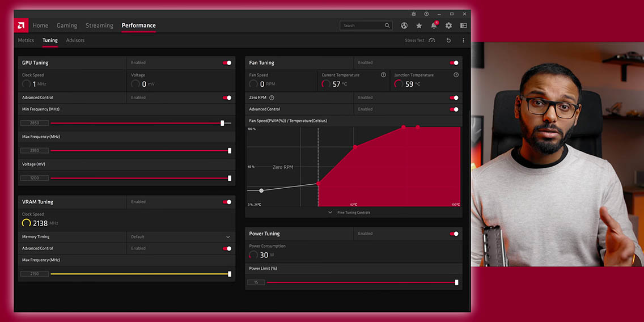Go to the Streaming tab
This screenshot has width=644, height=322.
99,26
